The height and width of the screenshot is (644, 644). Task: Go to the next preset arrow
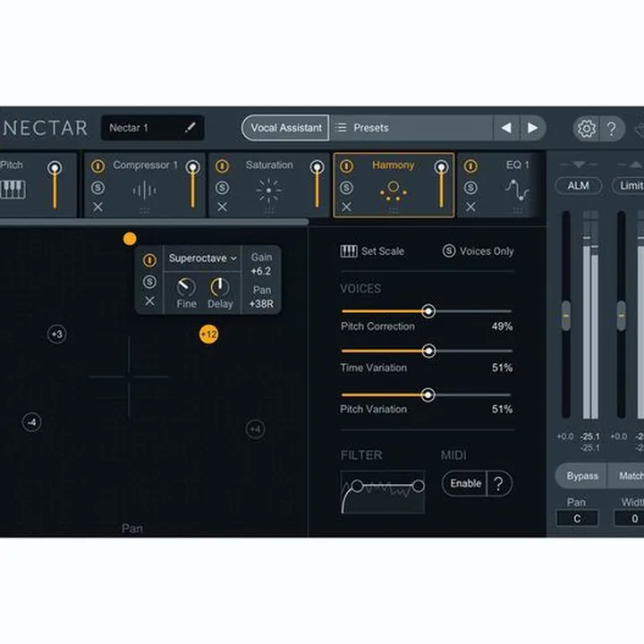532,128
